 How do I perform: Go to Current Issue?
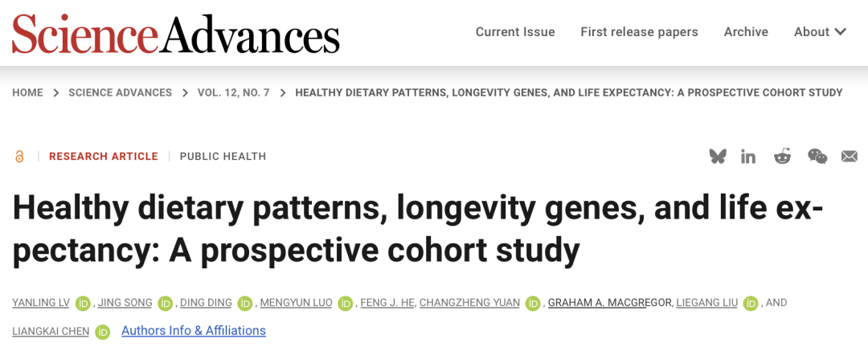point(515,32)
